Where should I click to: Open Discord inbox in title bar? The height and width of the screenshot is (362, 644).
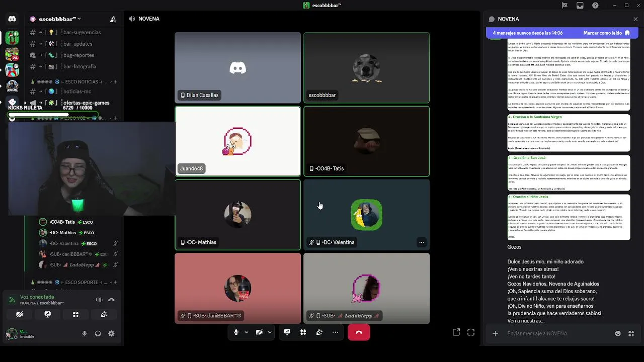pos(580,6)
